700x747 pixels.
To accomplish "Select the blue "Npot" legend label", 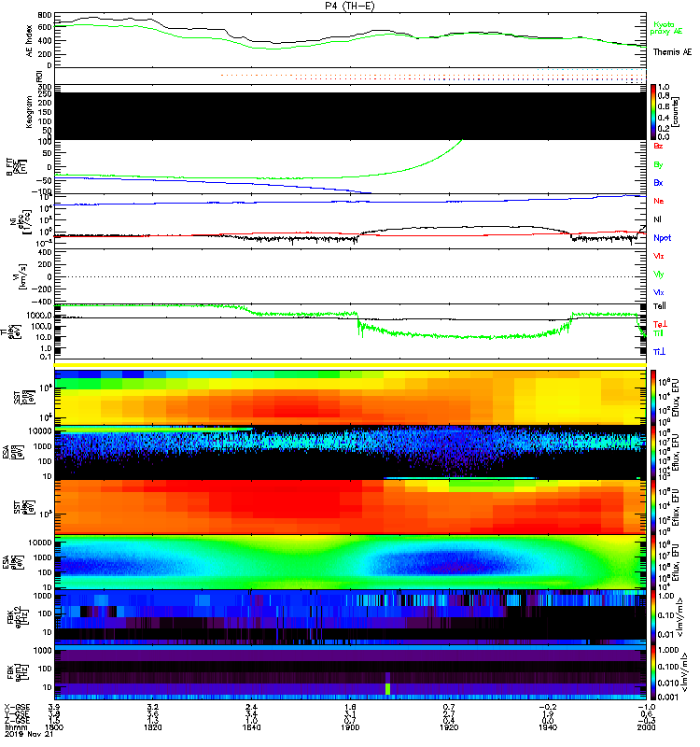I will tap(662, 238).
